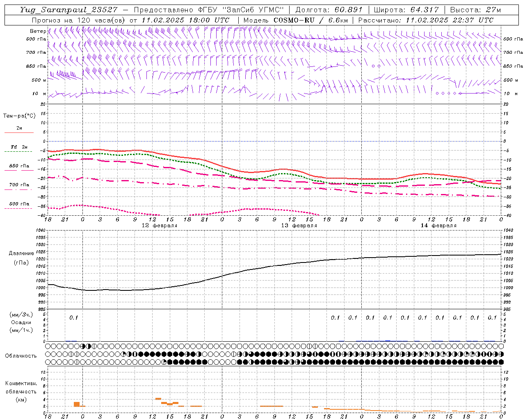525x420 pixels.
Task: Click the Ветер wind panel label
Action: [38, 31]
